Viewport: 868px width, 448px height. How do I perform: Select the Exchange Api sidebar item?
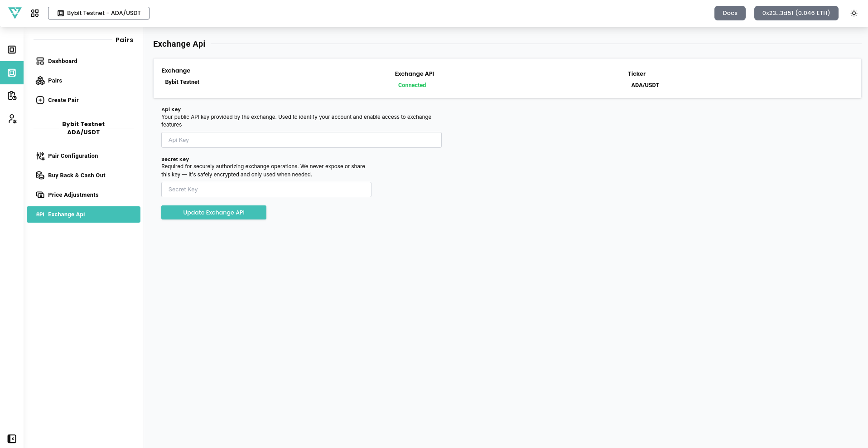pos(83,214)
